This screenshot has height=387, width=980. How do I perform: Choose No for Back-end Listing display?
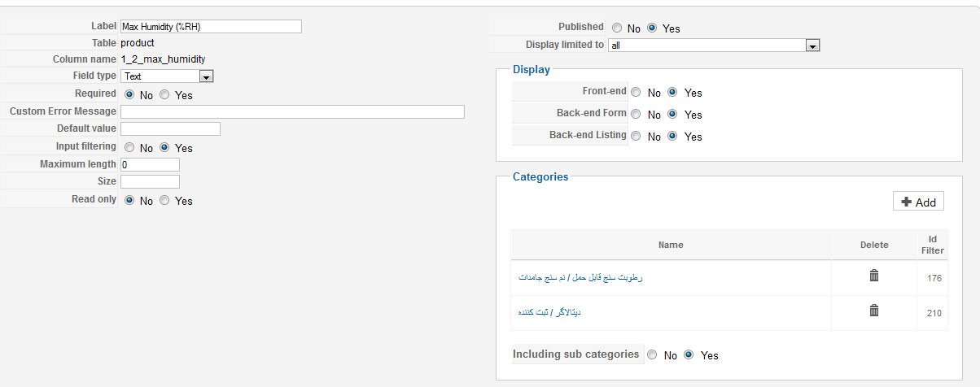tap(637, 137)
